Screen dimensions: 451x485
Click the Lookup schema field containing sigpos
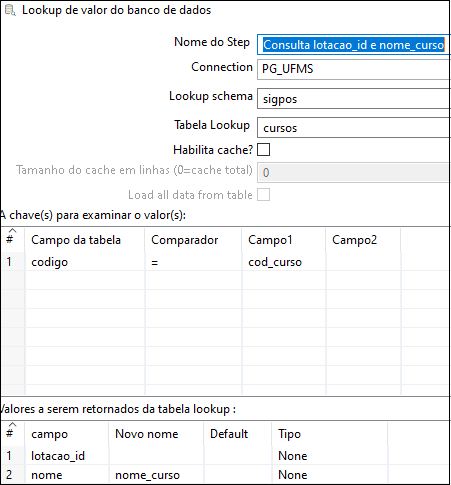click(354, 99)
